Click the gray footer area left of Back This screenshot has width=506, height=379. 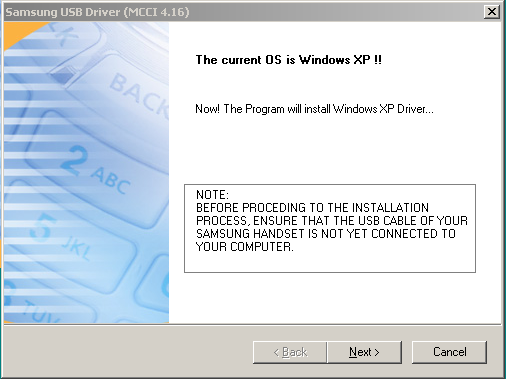pos(128,352)
